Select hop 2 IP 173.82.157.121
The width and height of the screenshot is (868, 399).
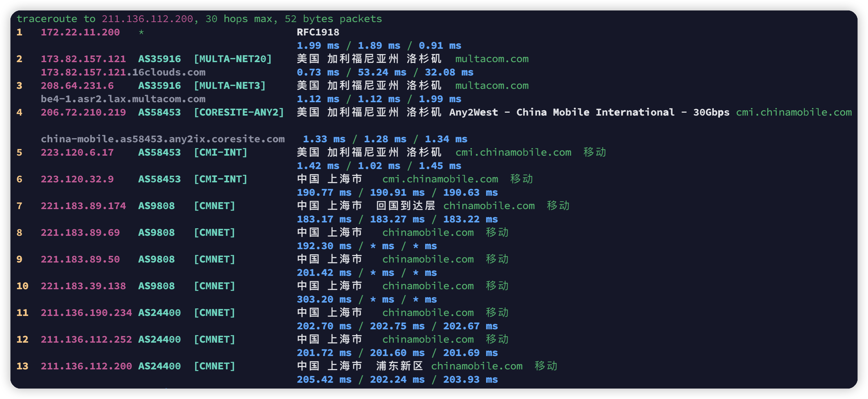(83, 59)
